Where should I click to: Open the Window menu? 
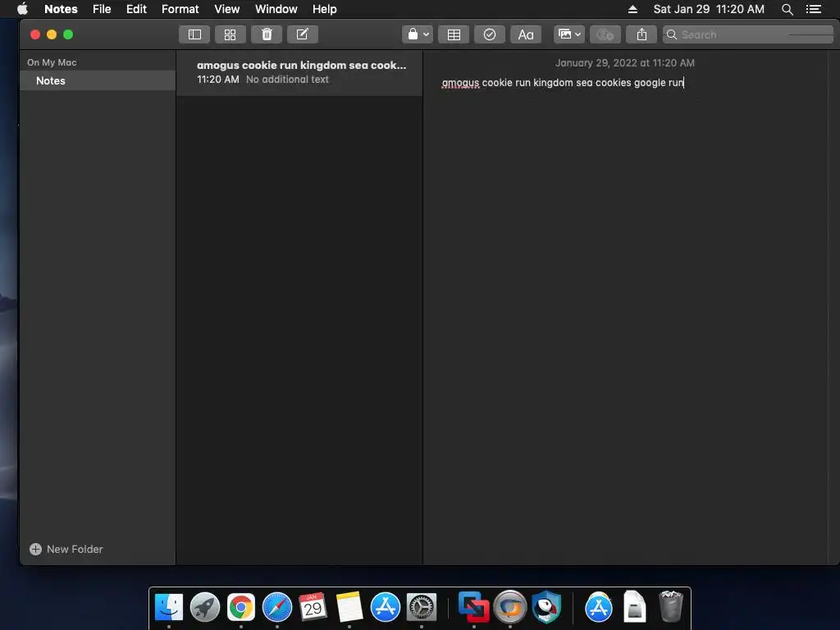tap(276, 9)
